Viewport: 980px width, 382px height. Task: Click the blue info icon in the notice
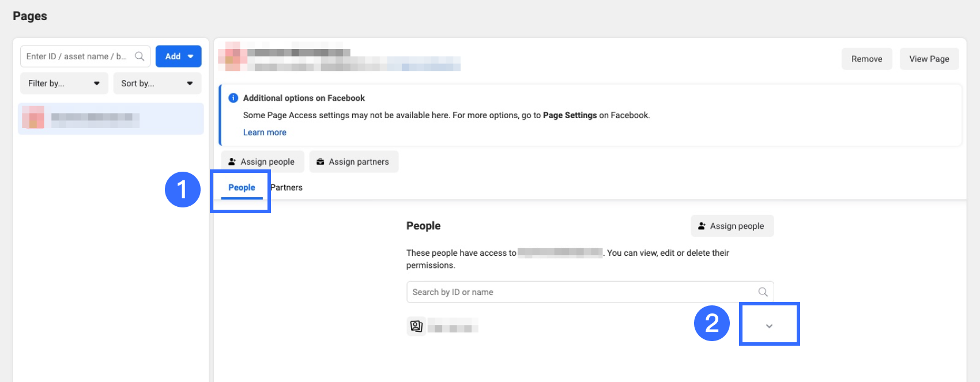pyautogui.click(x=233, y=98)
